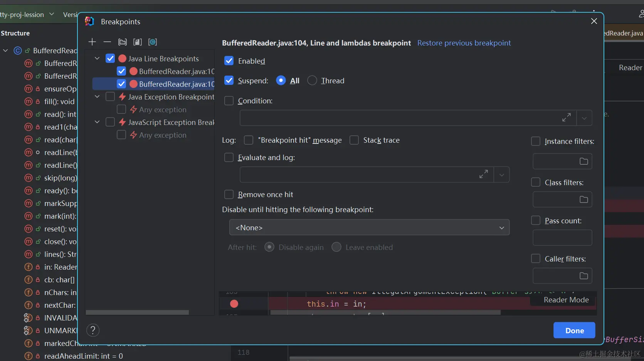Open Evaluate and log history dropdown
Viewport: 644px width, 361px height.
click(x=502, y=175)
